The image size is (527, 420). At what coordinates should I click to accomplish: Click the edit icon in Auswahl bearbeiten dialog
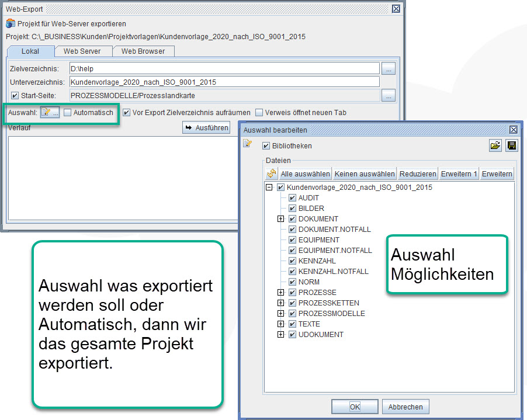pyautogui.click(x=247, y=143)
